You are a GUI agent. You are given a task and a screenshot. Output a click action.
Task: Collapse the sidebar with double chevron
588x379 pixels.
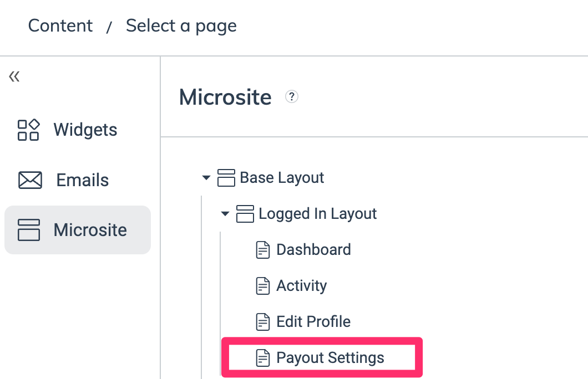14,76
